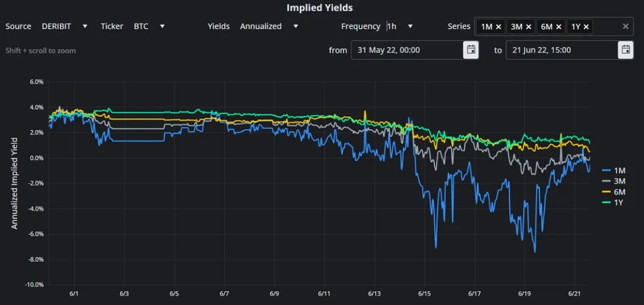Open the Frequency 1h dropdown
The width and height of the screenshot is (644, 305).
coord(399,26)
